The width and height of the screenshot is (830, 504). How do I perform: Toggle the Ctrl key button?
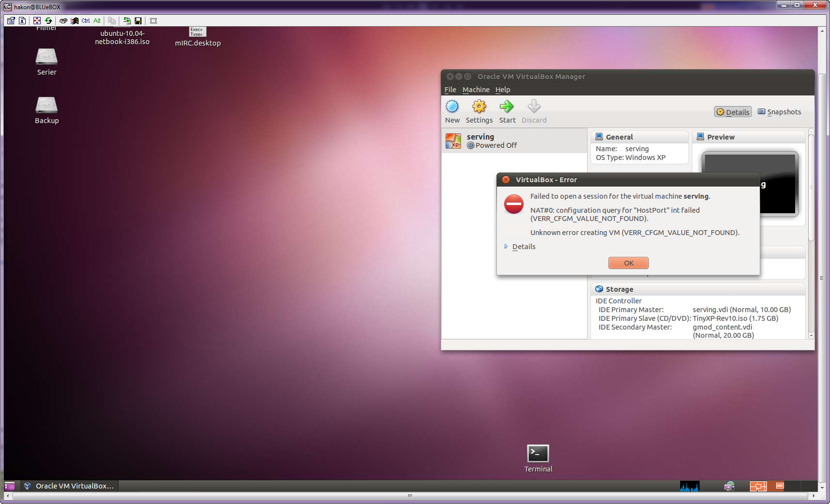86,20
